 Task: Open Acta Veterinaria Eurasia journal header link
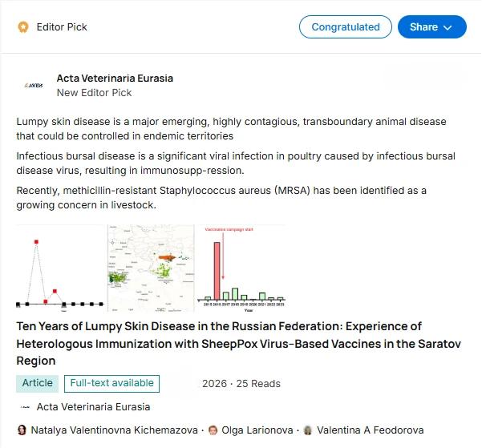coord(115,79)
